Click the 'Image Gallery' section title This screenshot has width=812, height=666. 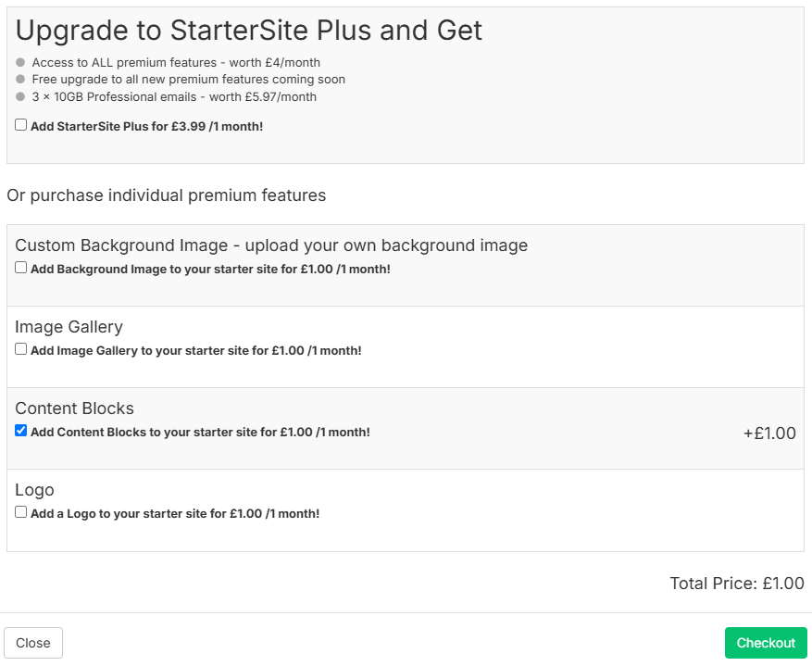click(x=69, y=327)
